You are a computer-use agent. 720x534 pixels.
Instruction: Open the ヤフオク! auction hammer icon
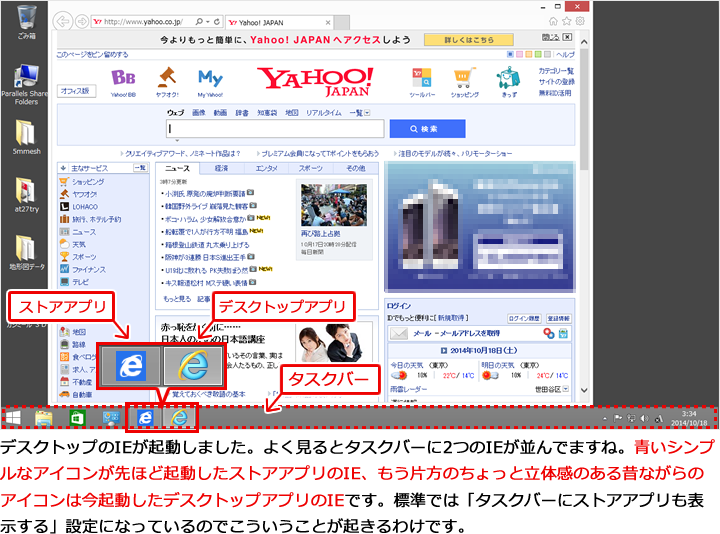[167, 77]
